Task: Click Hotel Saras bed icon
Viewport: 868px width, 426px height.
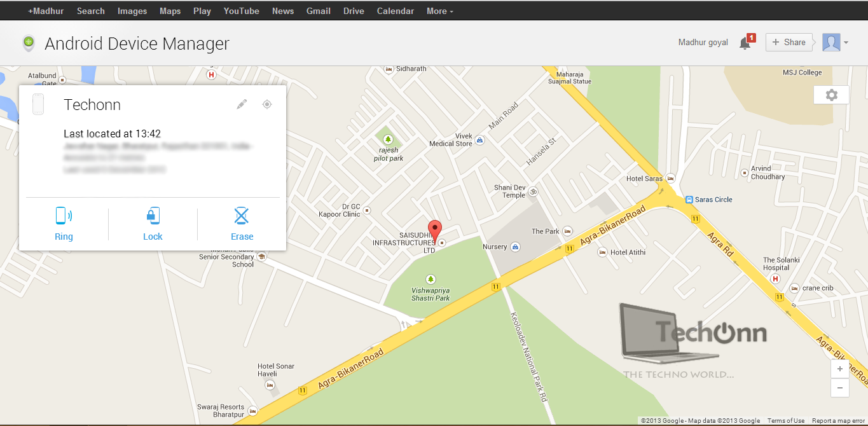Action: (x=670, y=179)
